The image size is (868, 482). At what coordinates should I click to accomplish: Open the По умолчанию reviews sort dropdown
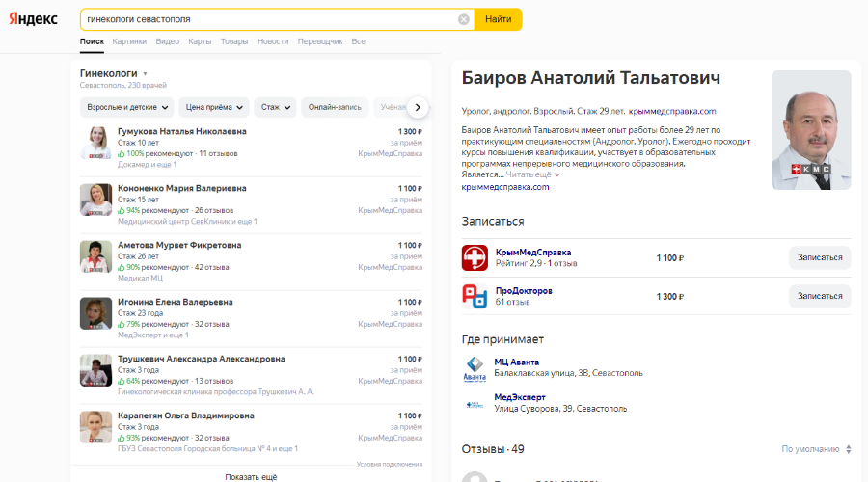pyautogui.click(x=817, y=449)
